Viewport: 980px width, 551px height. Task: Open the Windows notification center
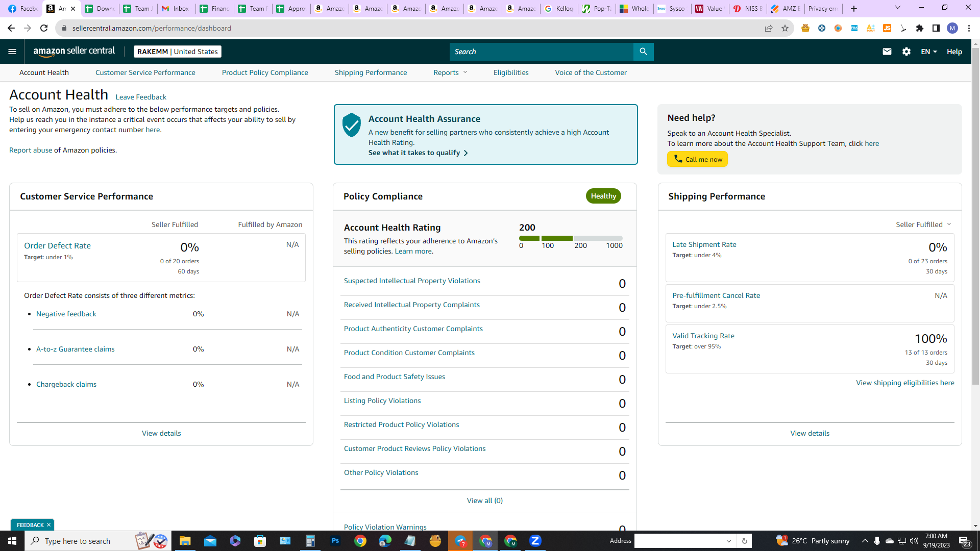(964, 541)
